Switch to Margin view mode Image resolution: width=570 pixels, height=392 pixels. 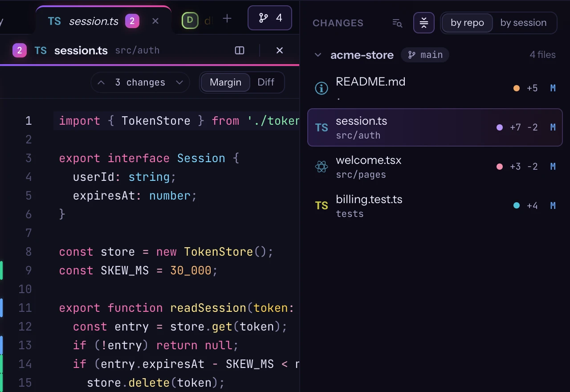[225, 82]
